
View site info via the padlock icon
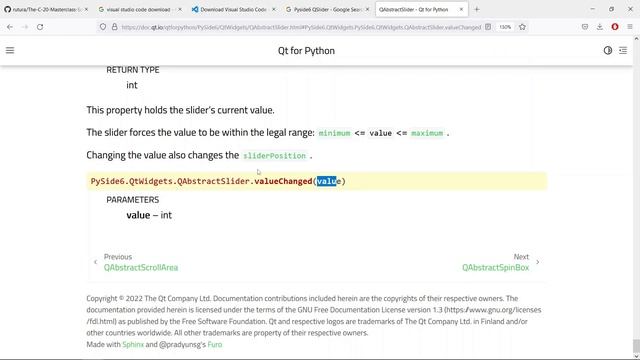tap(115, 27)
